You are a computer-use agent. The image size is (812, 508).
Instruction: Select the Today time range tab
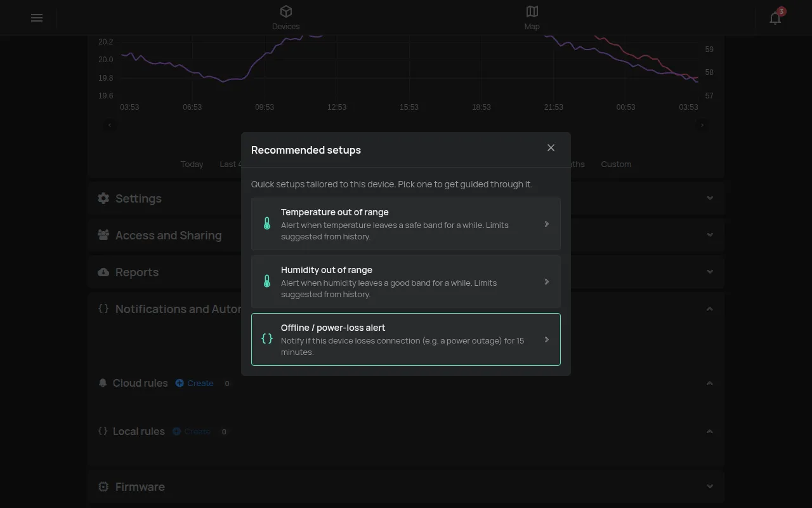pyautogui.click(x=192, y=164)
